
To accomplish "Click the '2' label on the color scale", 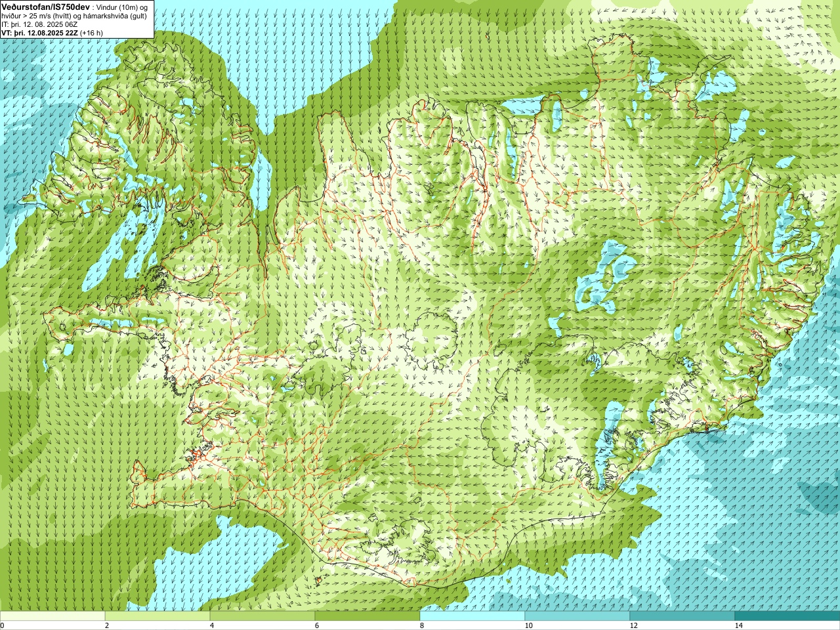I will point(107,625).
